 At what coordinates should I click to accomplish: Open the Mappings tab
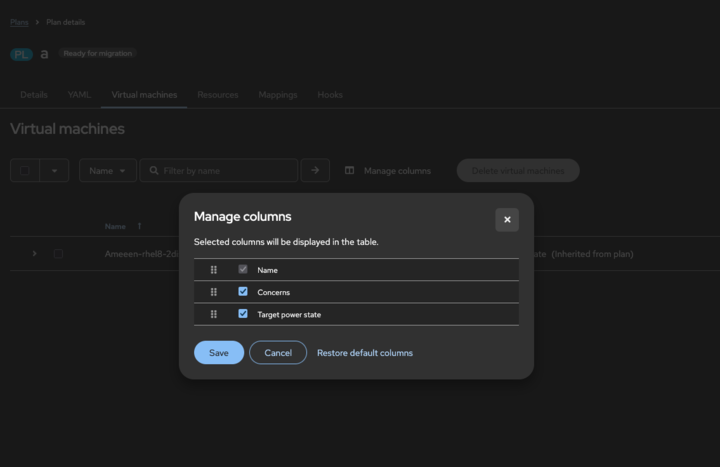tap(278, 95)
